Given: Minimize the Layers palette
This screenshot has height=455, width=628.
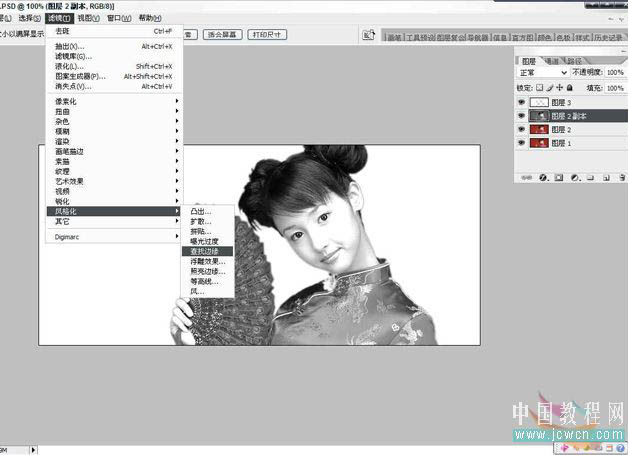Looking at the screenshot, I should [623, 51].
